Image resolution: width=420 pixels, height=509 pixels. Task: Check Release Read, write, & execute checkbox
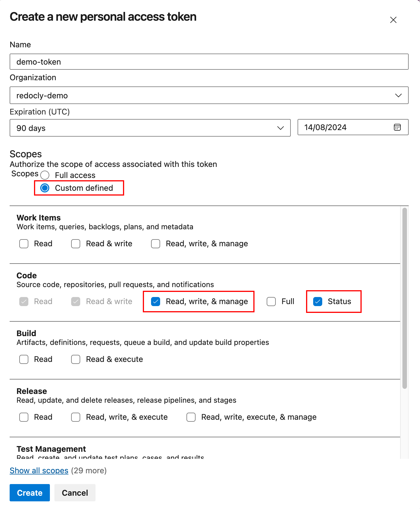[x=76, y=417]
